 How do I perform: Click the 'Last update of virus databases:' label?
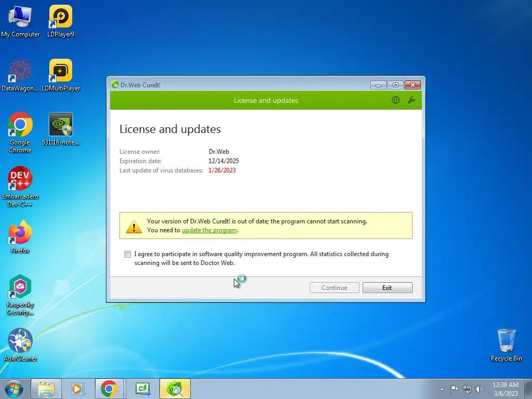tap(161, 170)
